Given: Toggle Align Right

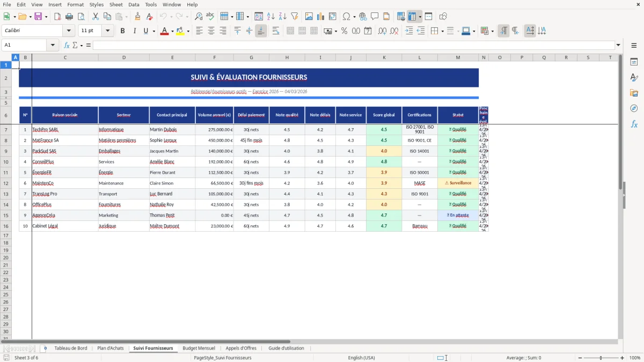Looking at the screenshot, I should pyautogui.click(x=222, y=31).
